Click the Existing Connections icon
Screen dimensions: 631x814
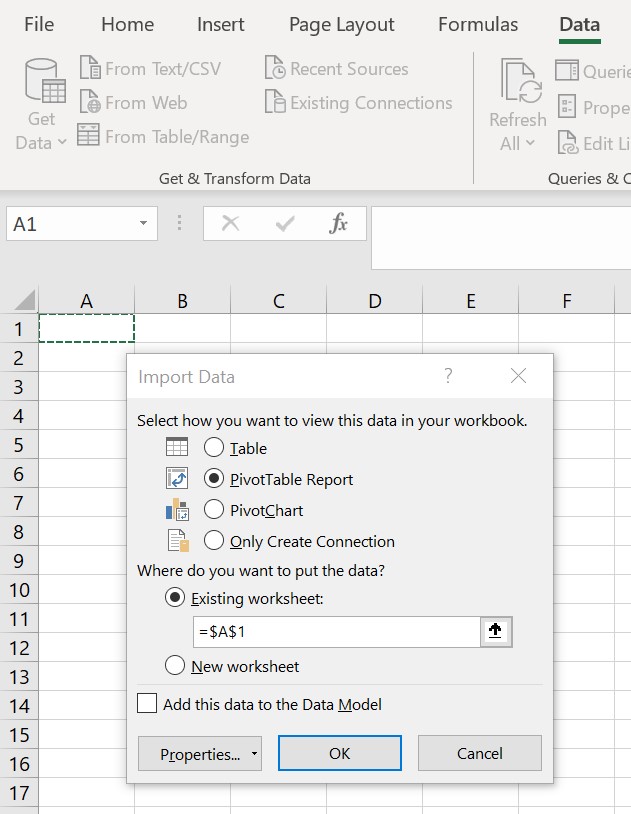point(275,102)
